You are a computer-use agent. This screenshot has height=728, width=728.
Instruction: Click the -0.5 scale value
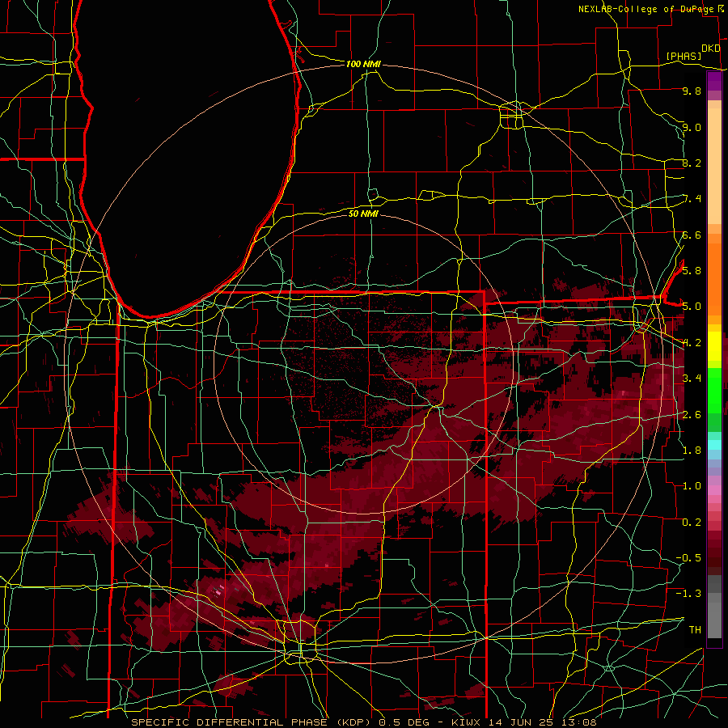coord(688,557)
